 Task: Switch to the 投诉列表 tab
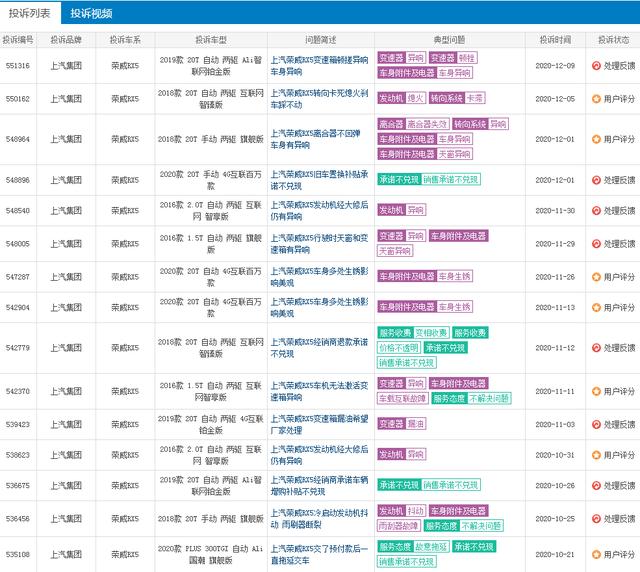coord(30,13)
